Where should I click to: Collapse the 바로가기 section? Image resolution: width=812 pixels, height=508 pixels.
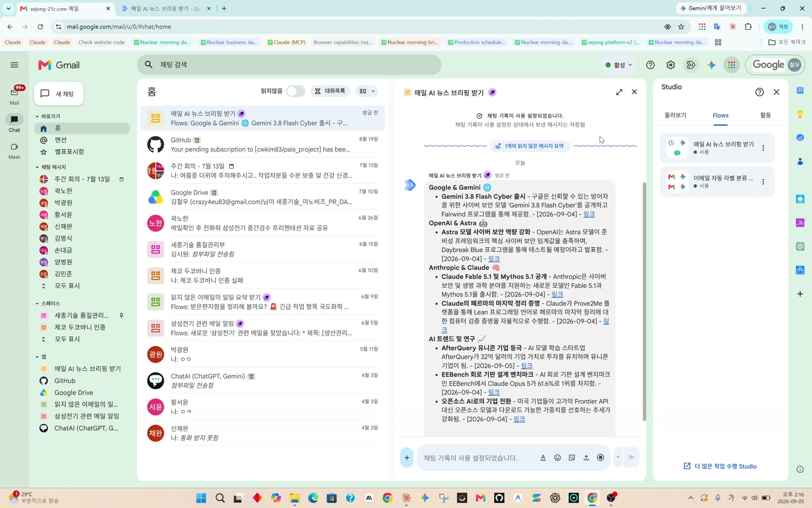coord(37,116)
